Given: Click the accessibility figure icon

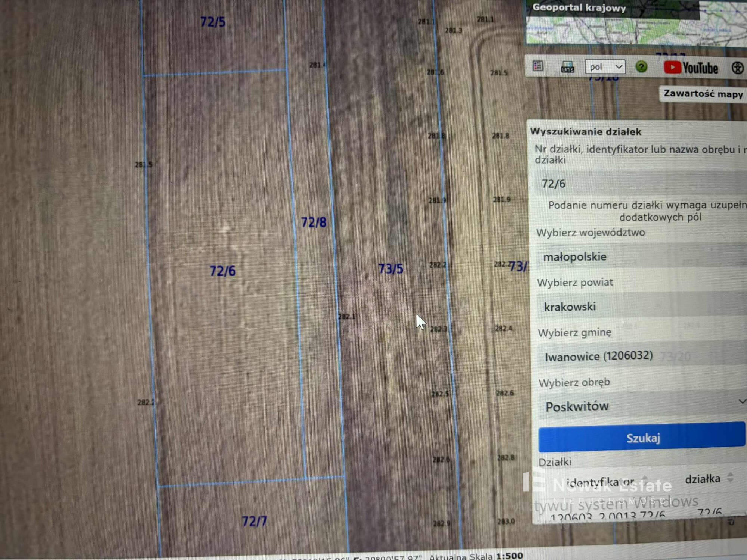Looking at the screenshot, I should coord(737,68).
